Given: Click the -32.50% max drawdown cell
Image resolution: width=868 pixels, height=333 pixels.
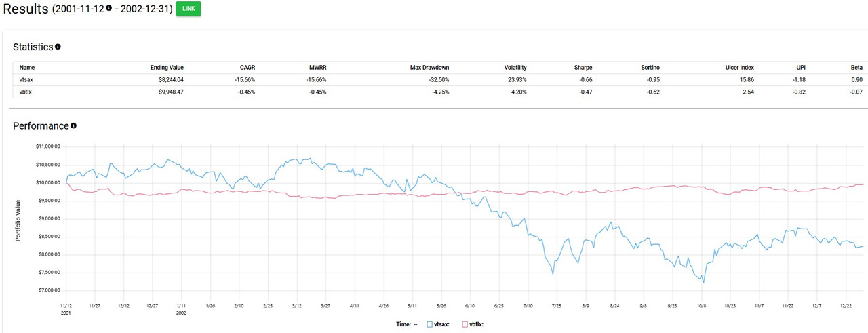Looking at the screenshot, I should click(439, 80).
